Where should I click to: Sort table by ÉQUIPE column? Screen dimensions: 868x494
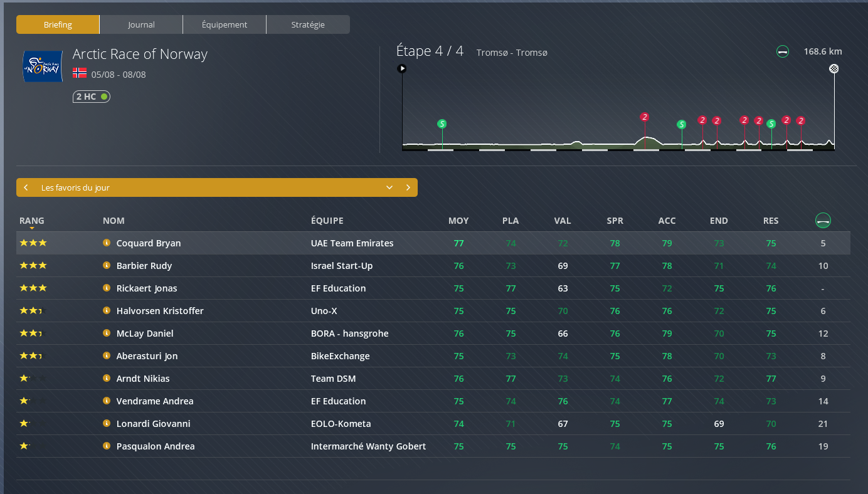[327, 221]
